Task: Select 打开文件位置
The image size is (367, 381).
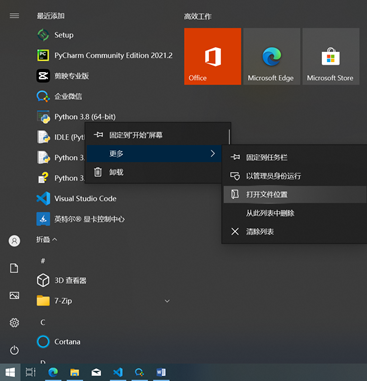Action: [x=295, y=194]
